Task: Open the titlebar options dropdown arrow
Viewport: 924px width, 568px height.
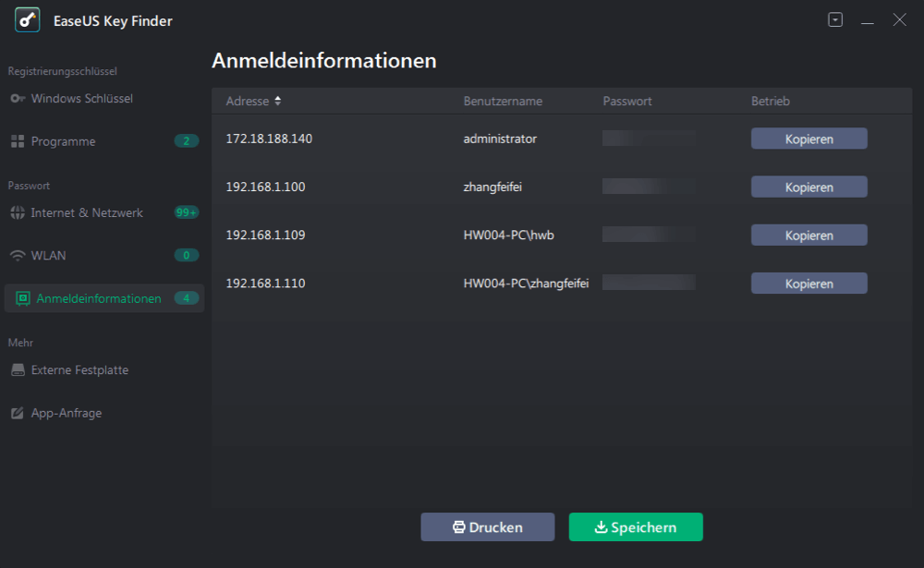Action: pyautogui.click(x=835, y=18)
